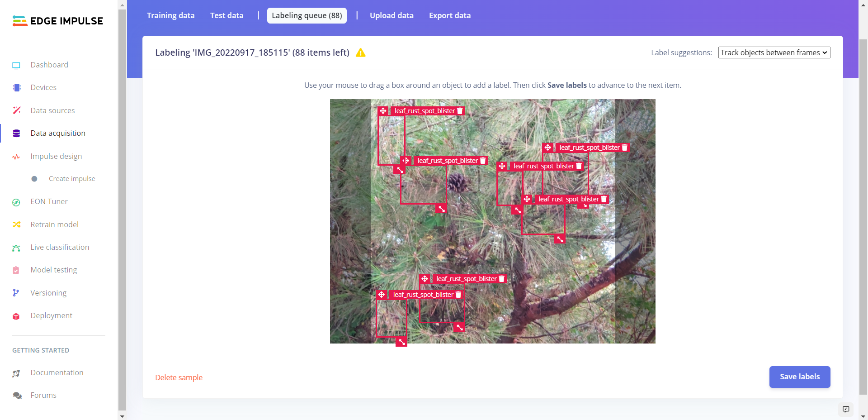Click the move handle of the topmost bounding box

383,111
